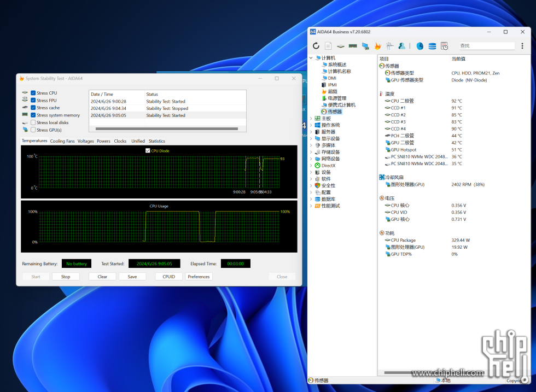Open the Clocks tab

(x=120, y=141)
